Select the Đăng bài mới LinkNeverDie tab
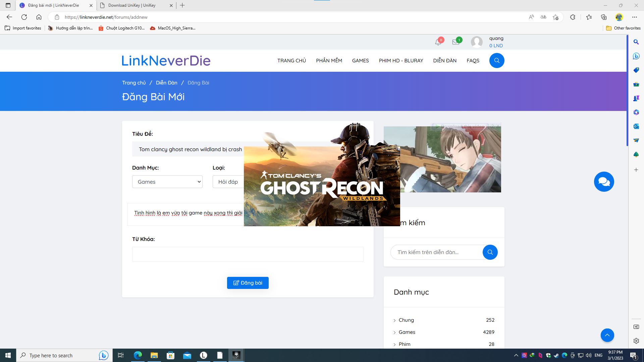This screenshot has width=644, height=362. [x=54, y=5]
